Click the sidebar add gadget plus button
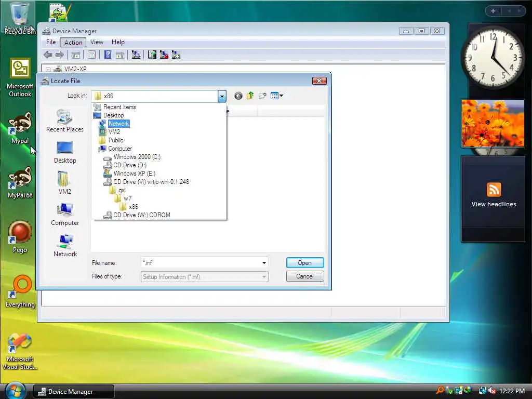The height and width of the screenshot is (399, 532). click(493, 11)
